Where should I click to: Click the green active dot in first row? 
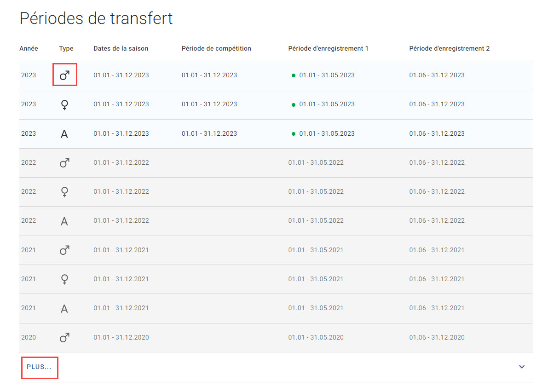(x=294, y=75)
